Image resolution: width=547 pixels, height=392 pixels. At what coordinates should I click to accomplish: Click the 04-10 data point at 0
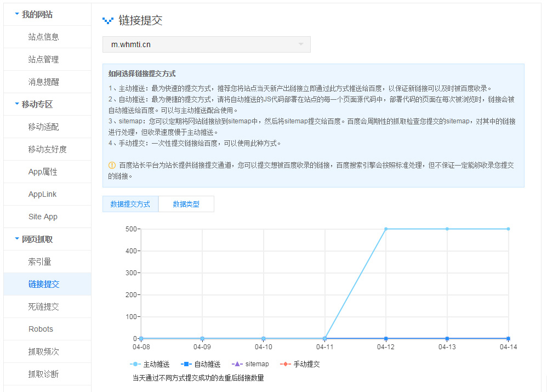point(264,339)
